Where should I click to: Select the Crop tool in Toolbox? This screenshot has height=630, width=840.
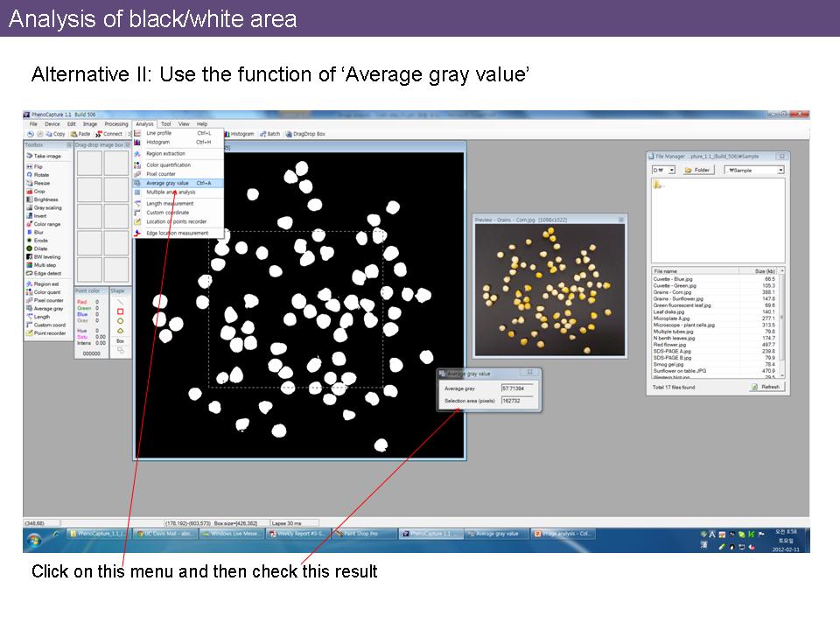(38, 191)
